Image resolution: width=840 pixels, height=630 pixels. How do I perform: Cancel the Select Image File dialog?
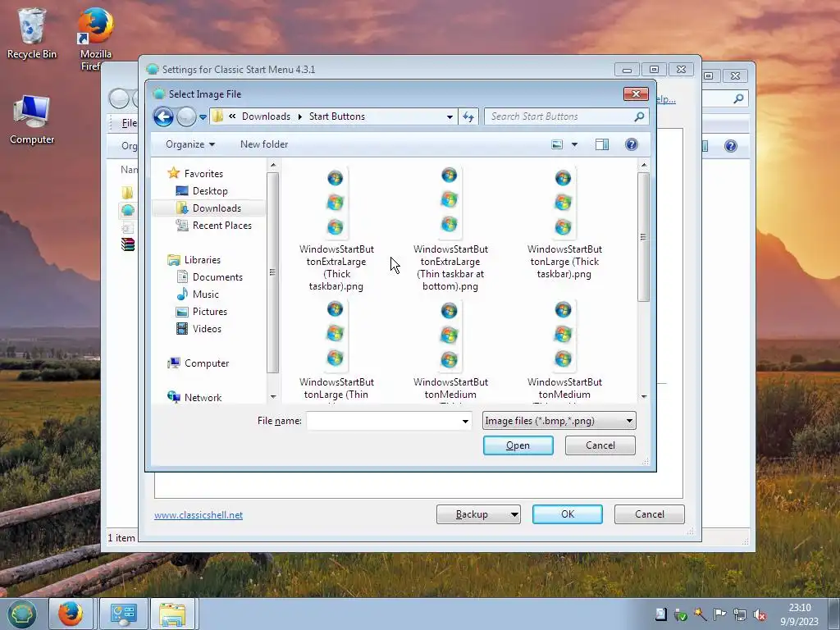click(x=600, y=445)
